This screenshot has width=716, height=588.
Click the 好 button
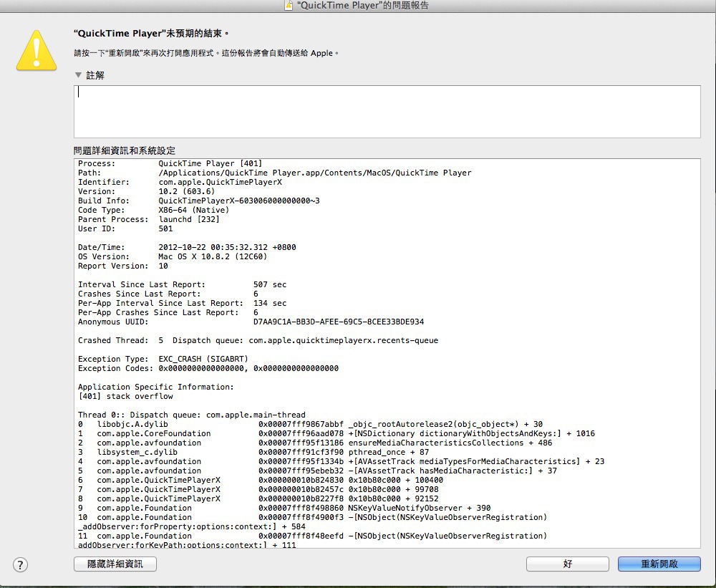pyautogui.click(x=568, y=564)
